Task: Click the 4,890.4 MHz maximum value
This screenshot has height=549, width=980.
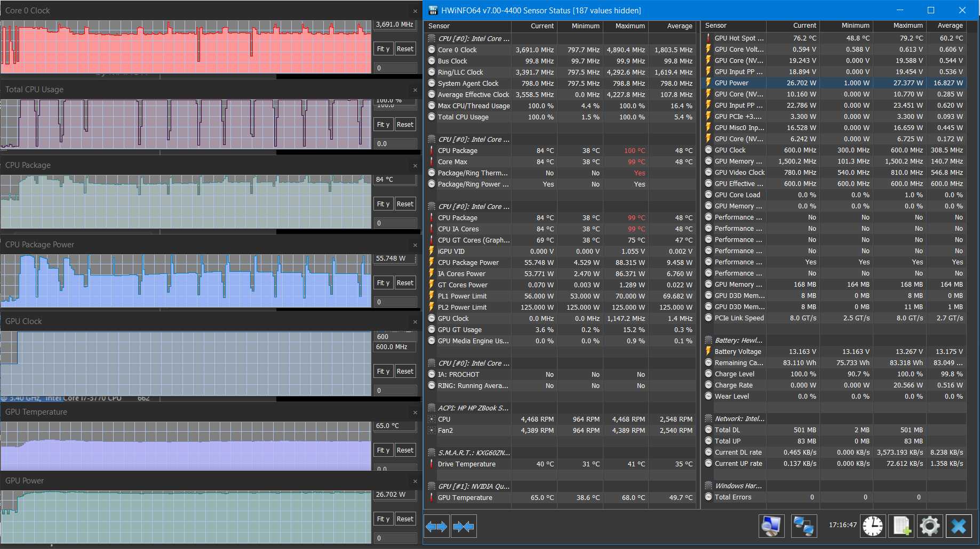Action: [626, 50]
